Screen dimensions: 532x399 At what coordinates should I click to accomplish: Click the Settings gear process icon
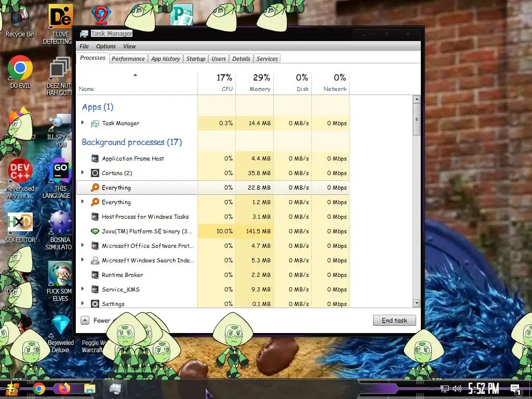pyautogui.click(x=95, y=303)
